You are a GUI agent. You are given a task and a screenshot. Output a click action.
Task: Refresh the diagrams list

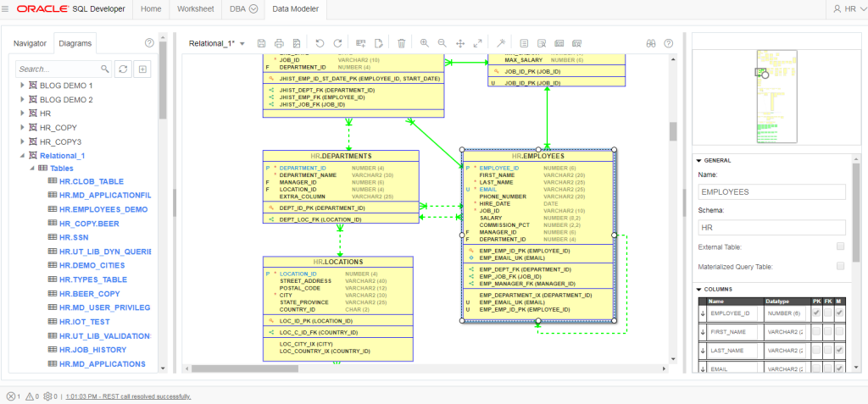point(124,69)
